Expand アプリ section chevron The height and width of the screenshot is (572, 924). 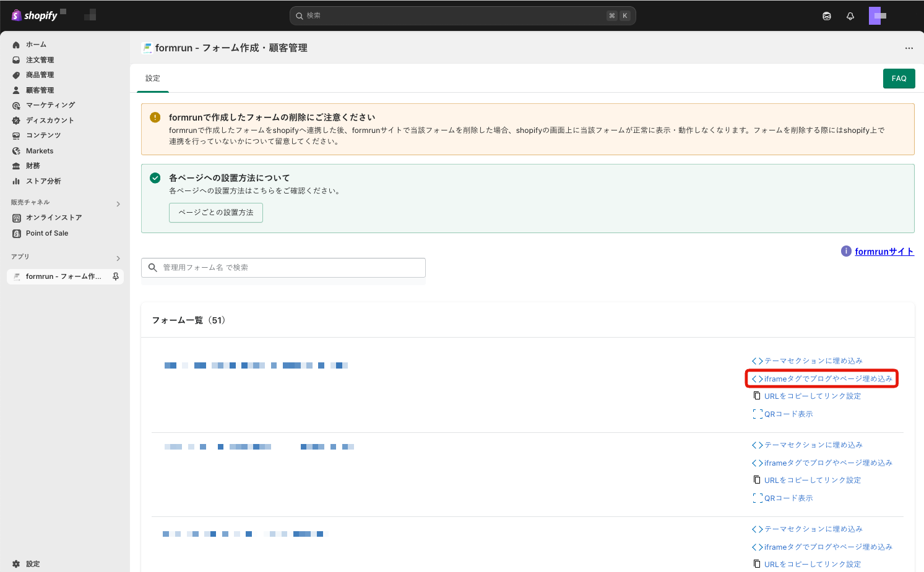click(x=118, y=258)
